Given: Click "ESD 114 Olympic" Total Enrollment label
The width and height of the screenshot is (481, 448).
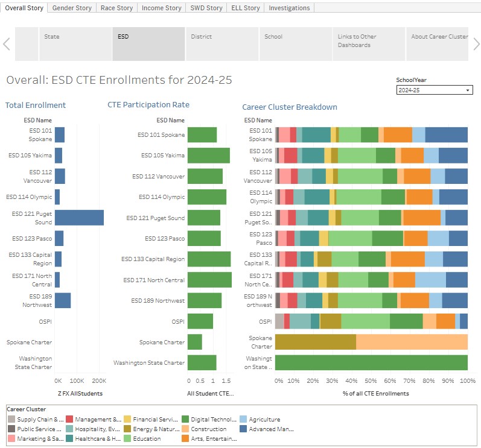Looking at the screenshot, I should [x=29, y=197].
